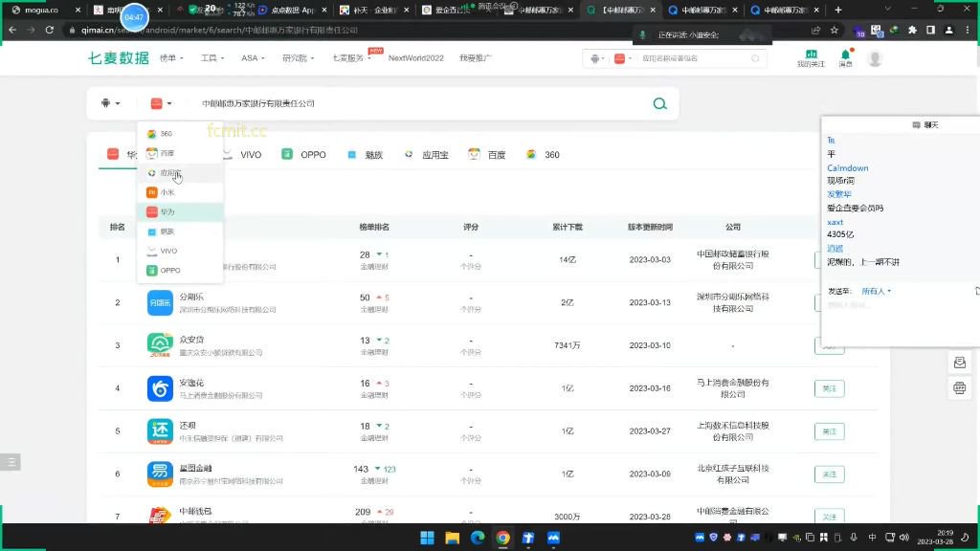Click 关注 button for 安逸花 row
This screenshot has height=551, width=980.
(x=830, y=388)
